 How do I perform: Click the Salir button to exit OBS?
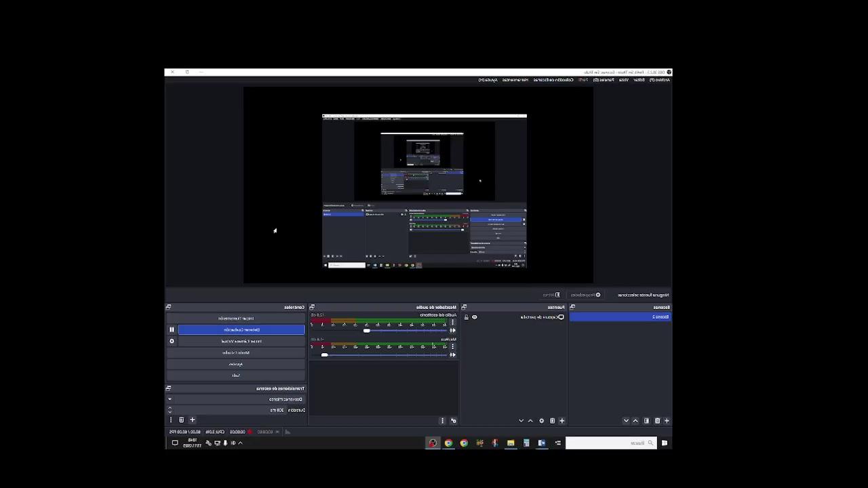tap(235, 375)
